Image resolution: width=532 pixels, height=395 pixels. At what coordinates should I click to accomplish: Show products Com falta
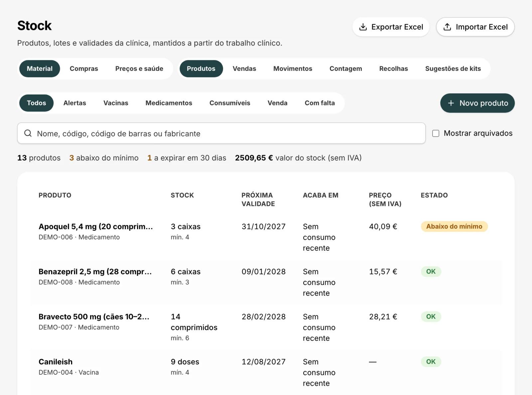(x=320, y=103)
